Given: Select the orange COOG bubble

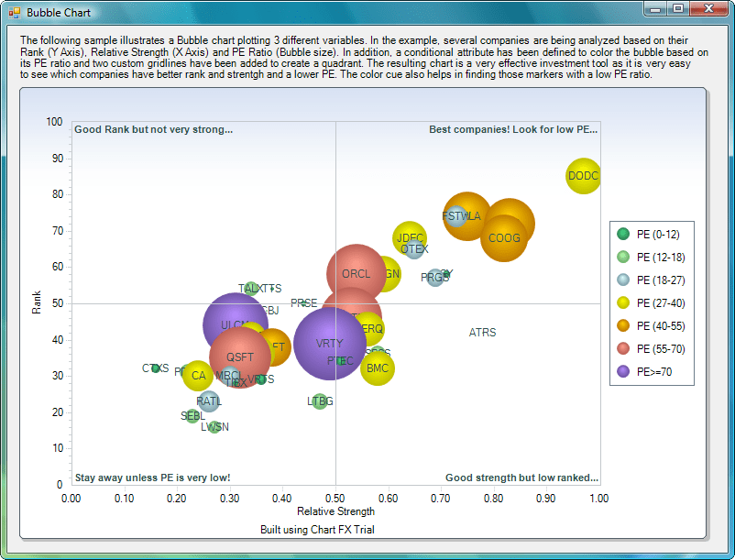Looking at the screenshot, I should tap(505, 238).
